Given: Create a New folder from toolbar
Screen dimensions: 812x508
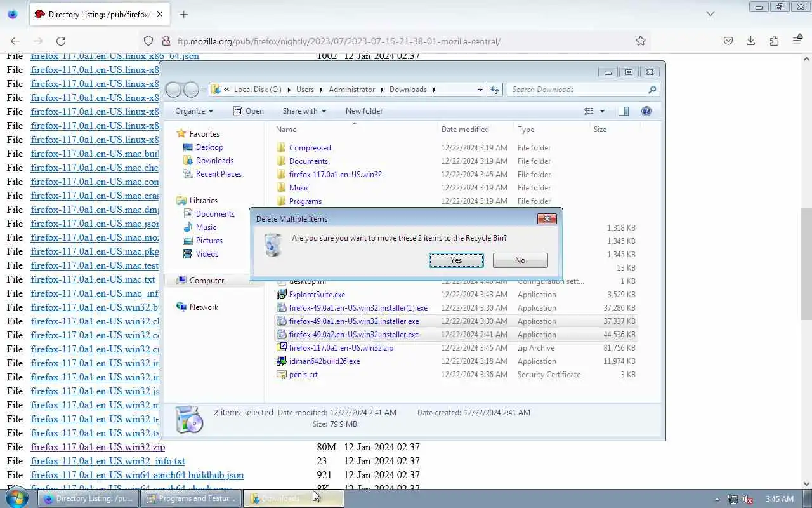Looking at the screenshot, I should click(364, 111).
